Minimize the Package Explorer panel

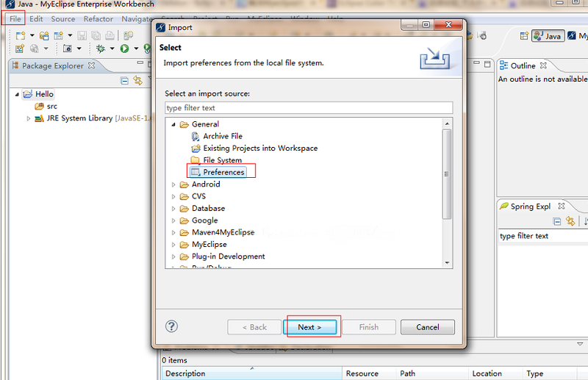(140, 62)
